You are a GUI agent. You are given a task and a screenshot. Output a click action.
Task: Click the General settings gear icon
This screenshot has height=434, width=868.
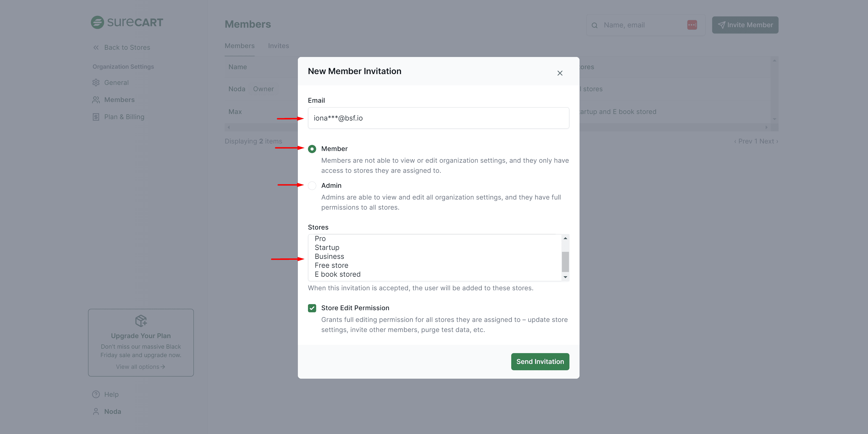(96, 83)
